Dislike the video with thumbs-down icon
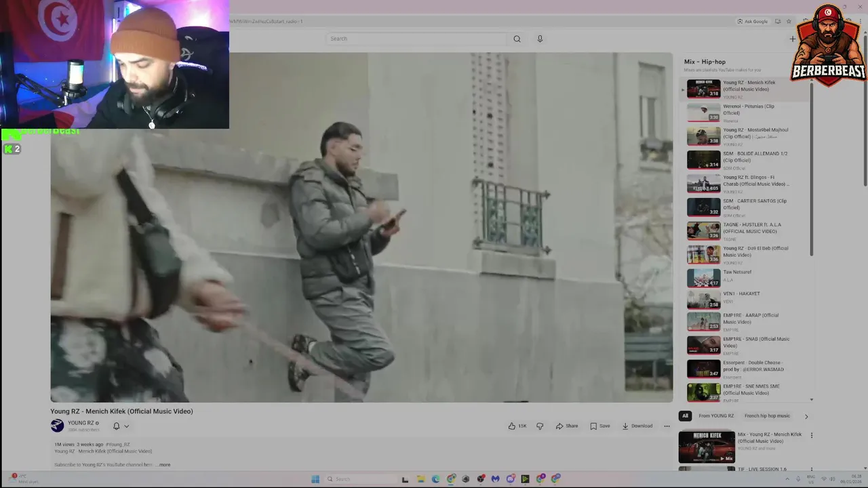 click(540, 426)
